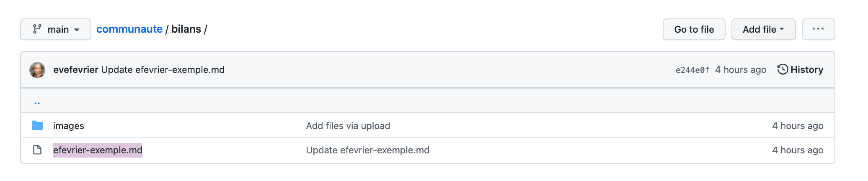Click '4 hours ago' in the images row
This screenshot has height=181, width=868.
coord(797,126)
